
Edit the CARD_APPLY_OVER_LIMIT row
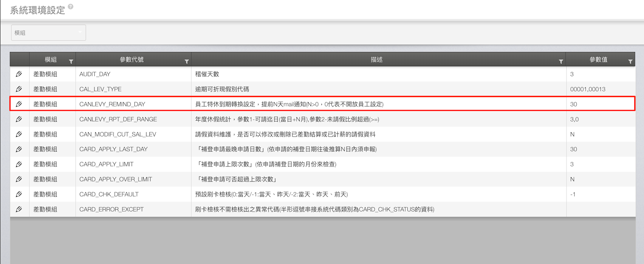[x=19, y=179]
